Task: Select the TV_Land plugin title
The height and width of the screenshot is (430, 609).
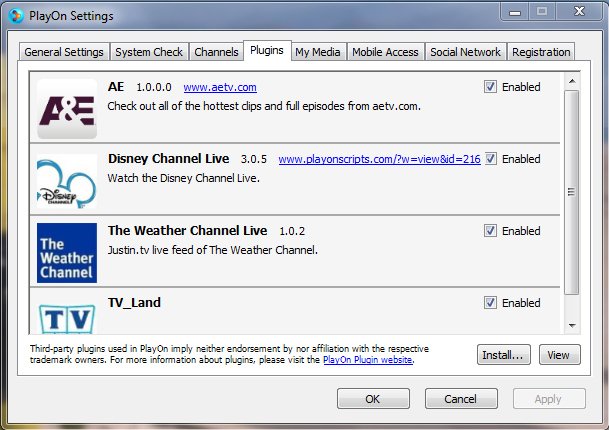Action: (134, 303)
